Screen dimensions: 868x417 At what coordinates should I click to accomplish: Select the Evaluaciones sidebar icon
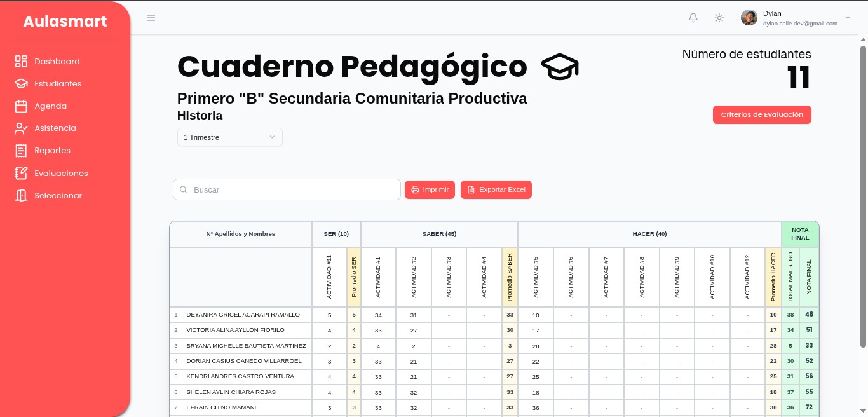21,173
